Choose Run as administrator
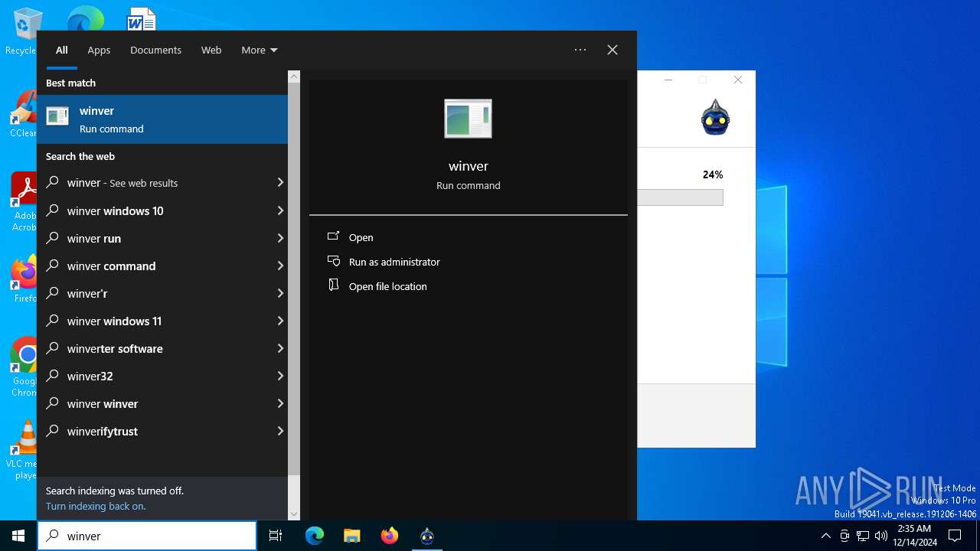 (x=394, y=262)
